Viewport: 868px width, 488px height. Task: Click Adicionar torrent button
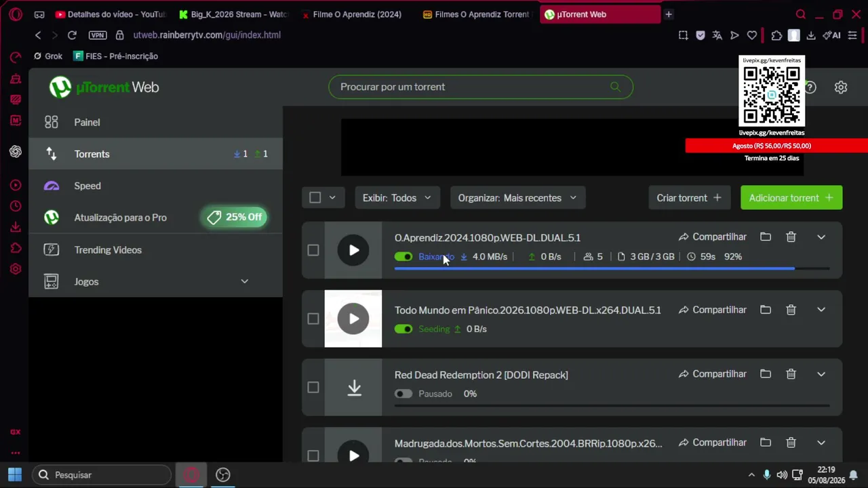click(791, 198)
